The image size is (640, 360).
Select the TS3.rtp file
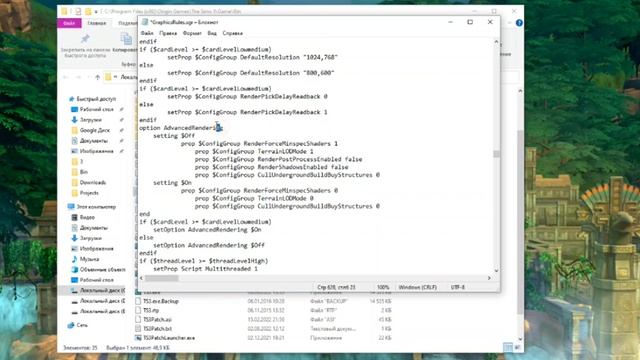[x=151, y=311]
